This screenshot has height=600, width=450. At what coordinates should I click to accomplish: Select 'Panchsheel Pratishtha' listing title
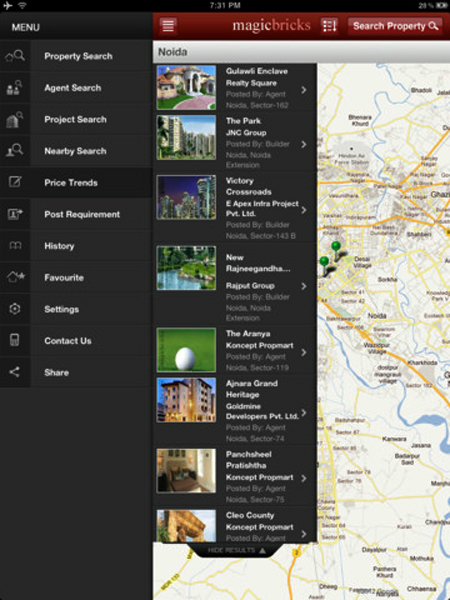click(249, 460)
